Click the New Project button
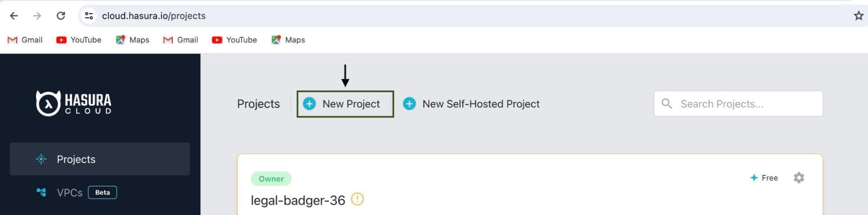Viewport: 868px width, 215px height. tap(345, 104)
